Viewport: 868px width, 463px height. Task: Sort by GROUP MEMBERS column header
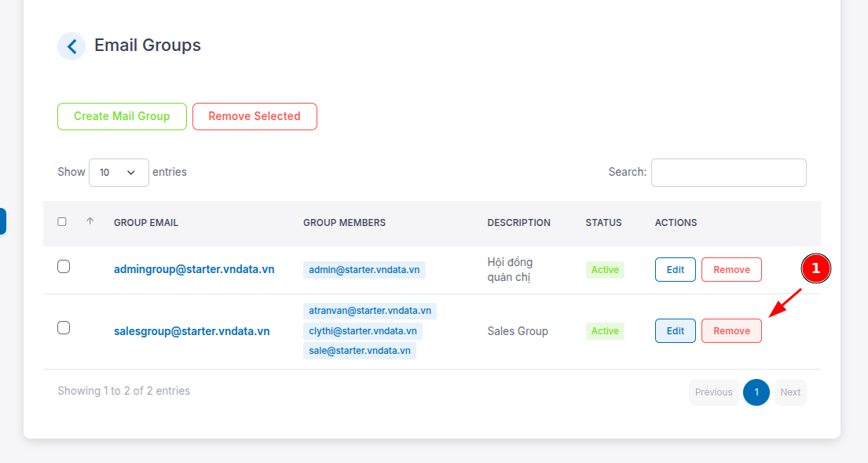tap(344, 223)
